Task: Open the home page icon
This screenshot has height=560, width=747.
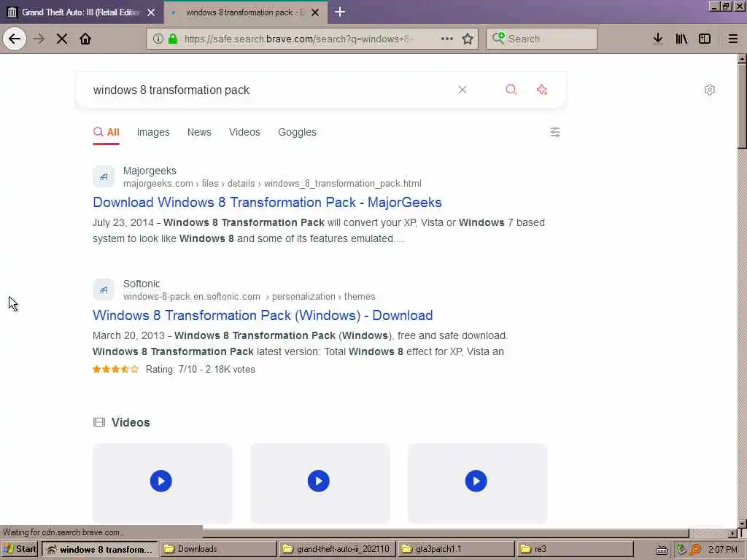Action: 85,39
